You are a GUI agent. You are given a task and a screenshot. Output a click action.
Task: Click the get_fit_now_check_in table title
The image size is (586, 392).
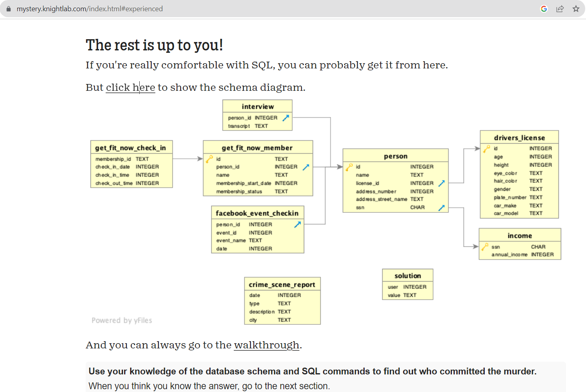(x=130, y=148)
